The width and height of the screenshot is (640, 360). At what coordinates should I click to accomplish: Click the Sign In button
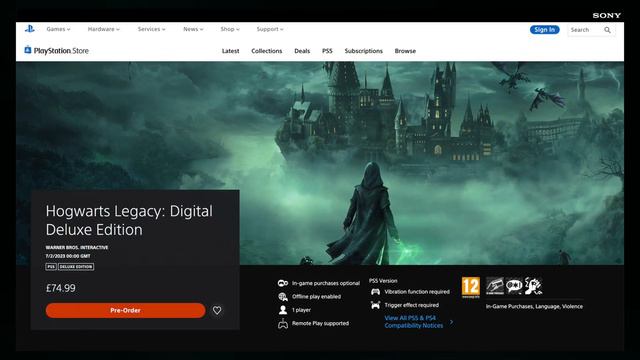point(544,30)
